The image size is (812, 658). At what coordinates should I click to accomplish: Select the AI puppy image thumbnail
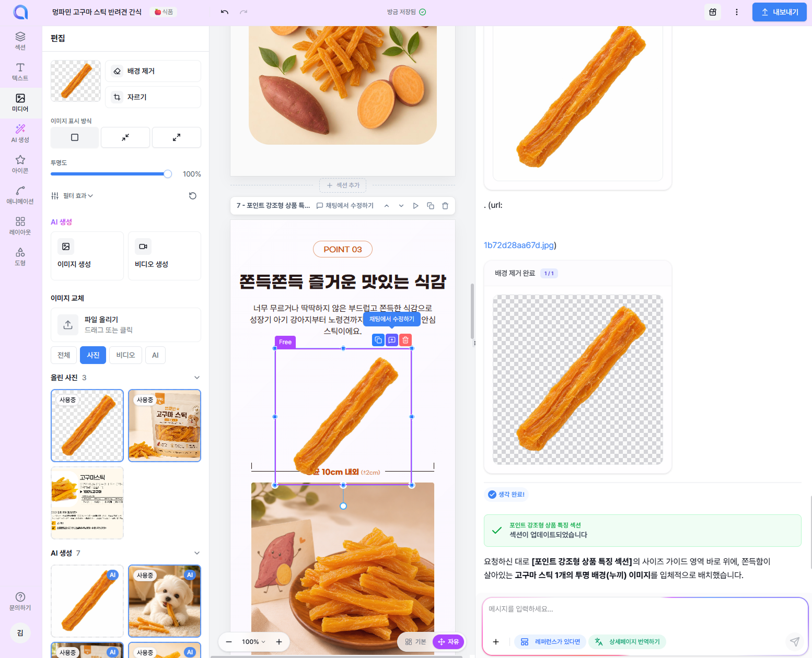(165, 601)
